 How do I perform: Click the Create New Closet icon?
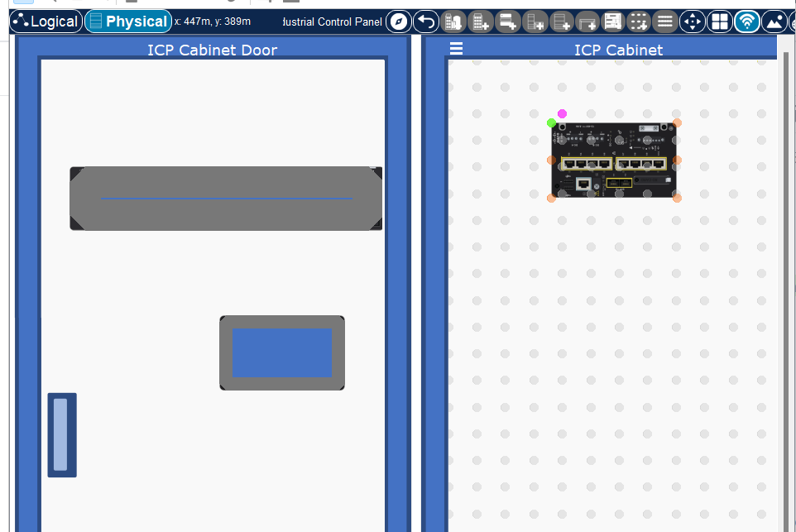click(x=507, y=22)
